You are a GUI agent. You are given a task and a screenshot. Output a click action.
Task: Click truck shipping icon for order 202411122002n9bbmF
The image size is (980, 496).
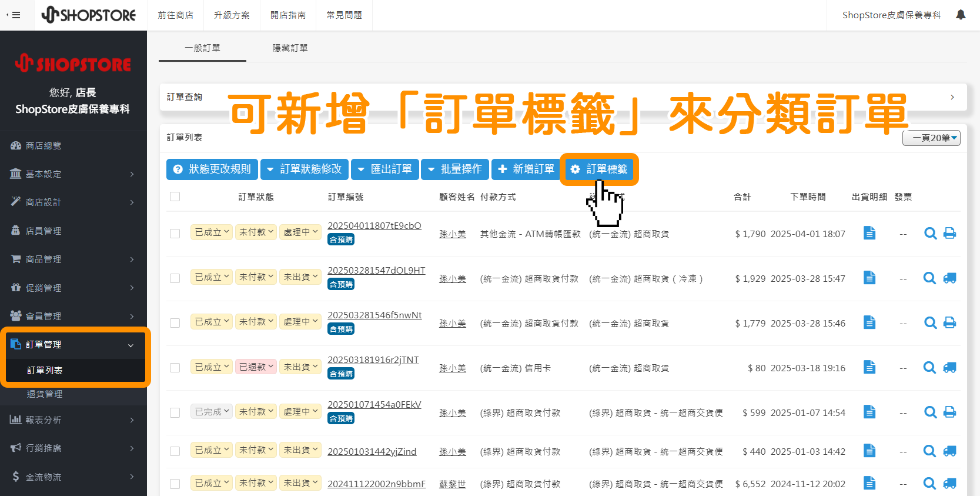point(949,484)
